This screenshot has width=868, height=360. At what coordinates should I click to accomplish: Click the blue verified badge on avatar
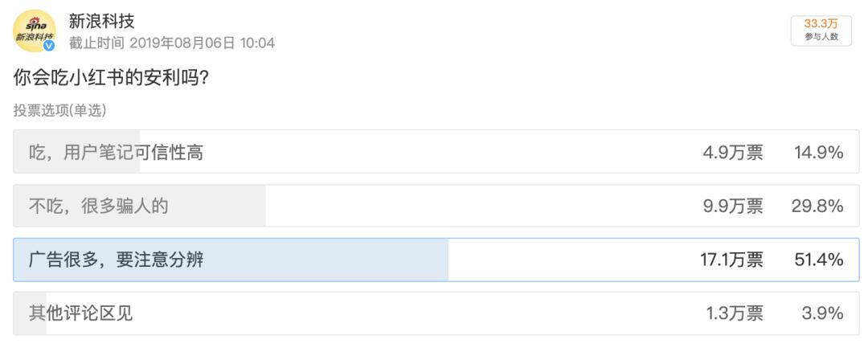click(49, 46)
